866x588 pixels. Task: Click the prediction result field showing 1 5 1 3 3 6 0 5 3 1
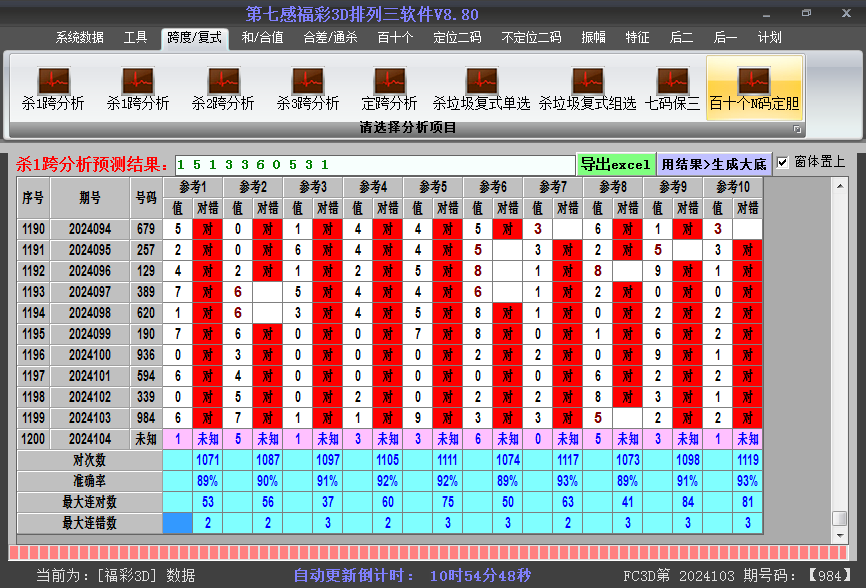coord(375,165)
